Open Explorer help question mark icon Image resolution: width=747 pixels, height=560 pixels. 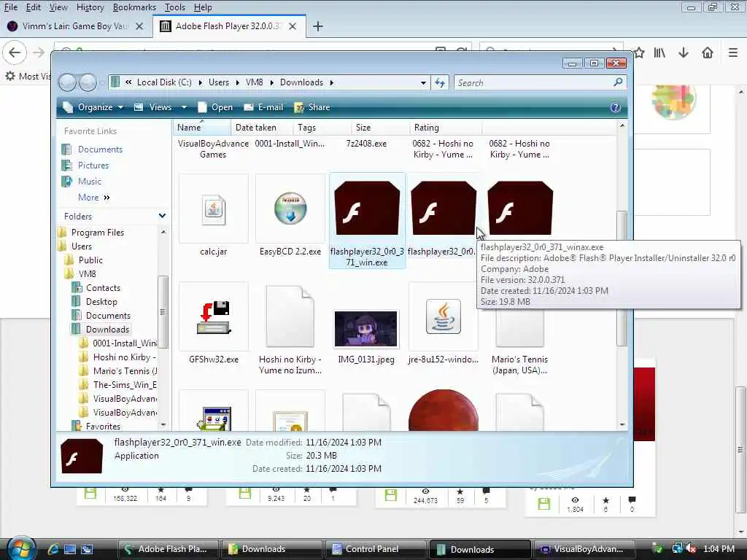(x=615, y=108)
